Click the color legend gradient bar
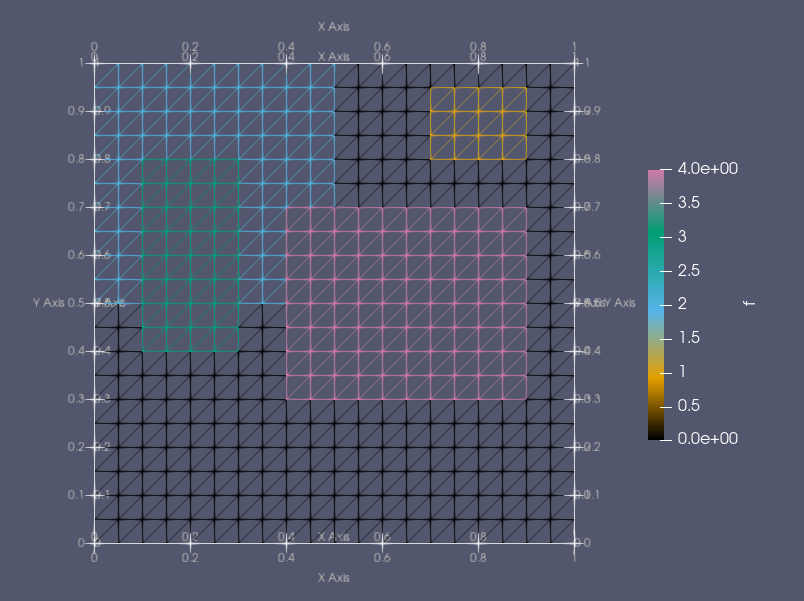Screen dimensions: 804x601 point(656,305)
